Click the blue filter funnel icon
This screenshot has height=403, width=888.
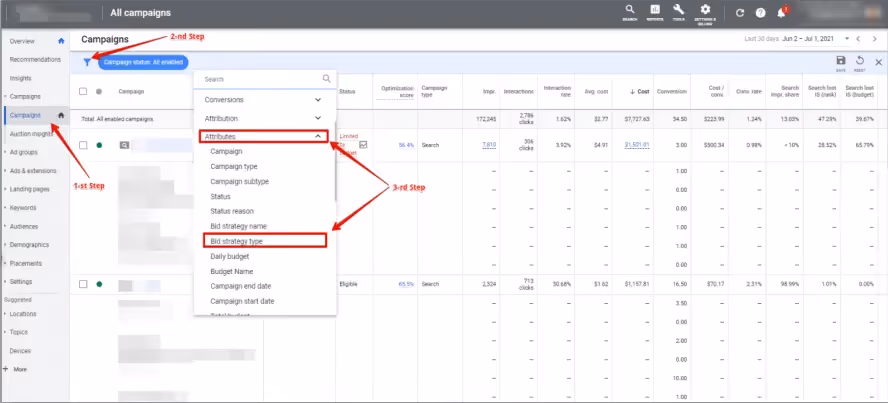pyautogui.click(x=87, y=62)
